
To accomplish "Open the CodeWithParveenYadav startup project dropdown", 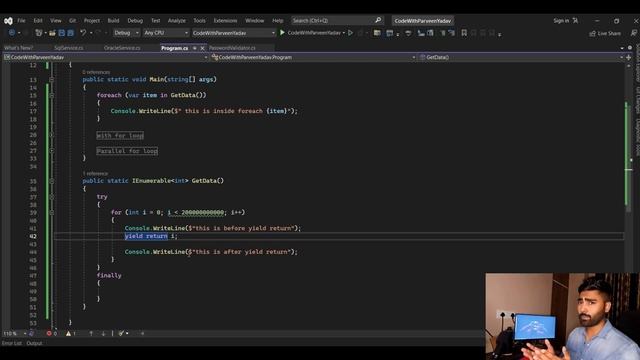I will tap(233, 33).
